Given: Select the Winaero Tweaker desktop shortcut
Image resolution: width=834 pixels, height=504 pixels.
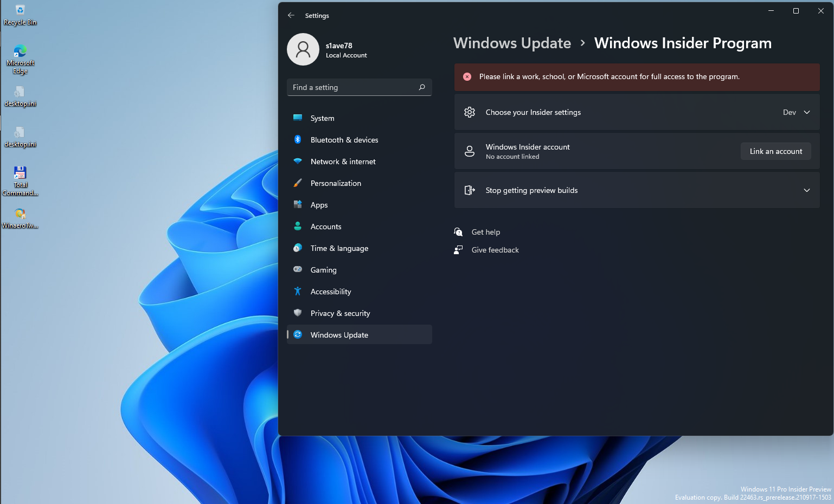Looking at the screenshot, I should [x=20, y=218].
